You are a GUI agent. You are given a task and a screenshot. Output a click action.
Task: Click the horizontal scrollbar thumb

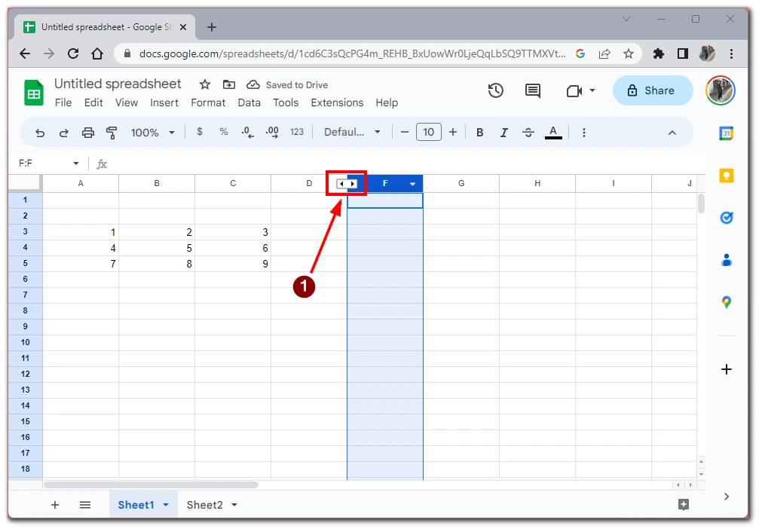[x=151, y=485]
